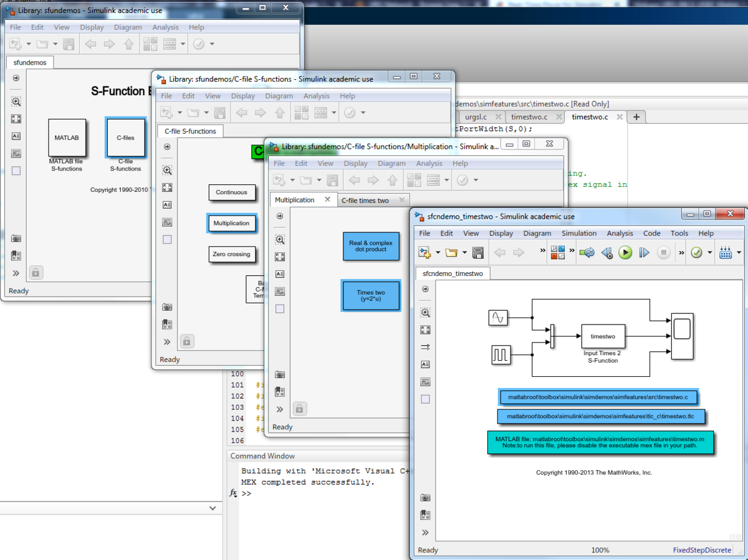Screen dimensions: 748x560
Task: Click the Step Back simulation icon
Action: point(607,252)
